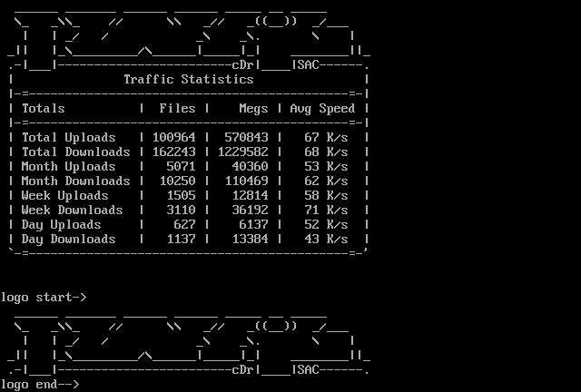581x392 pixels.
Task: Click the Day Uploads row label
Action: click(x=62, y=225)
